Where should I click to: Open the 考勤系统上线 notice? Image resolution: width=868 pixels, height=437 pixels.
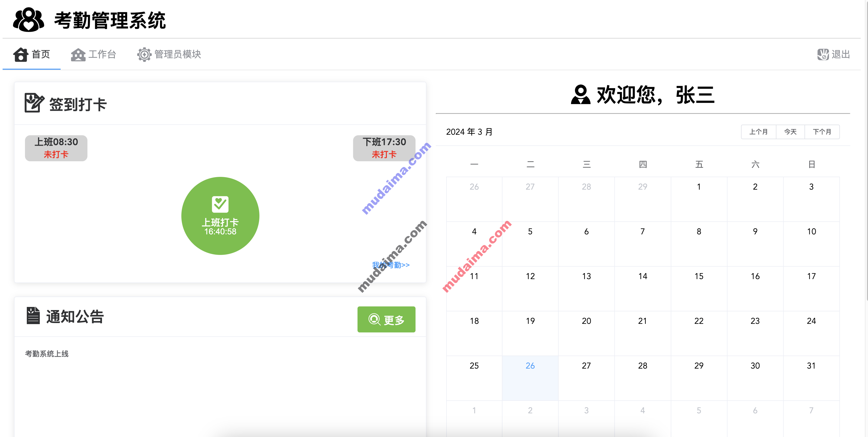point(47,354)
